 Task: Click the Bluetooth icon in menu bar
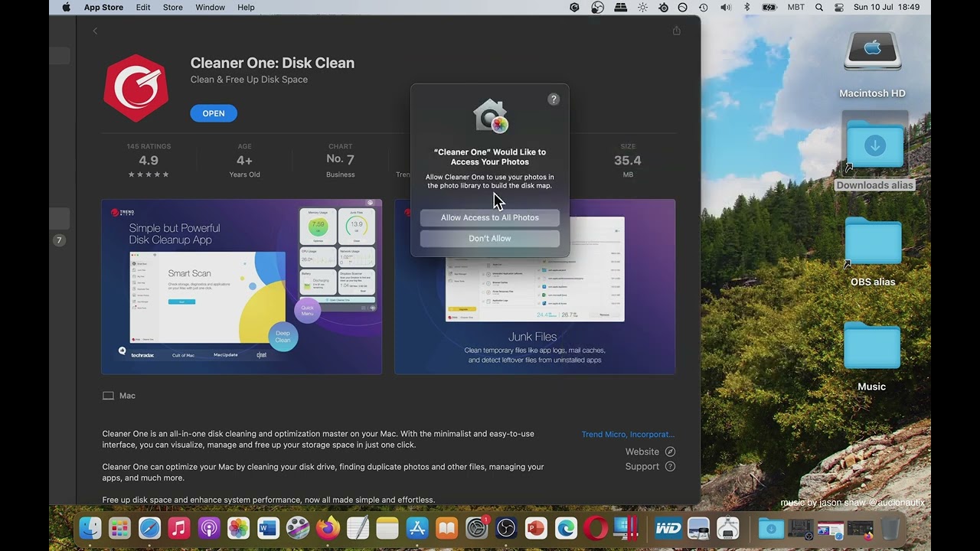click(747, 7)
